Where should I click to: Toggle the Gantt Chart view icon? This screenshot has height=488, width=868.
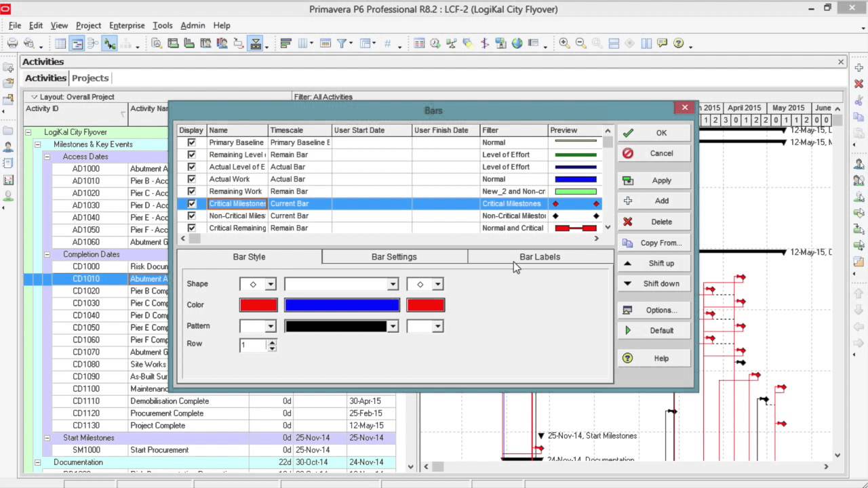[77, 43]
